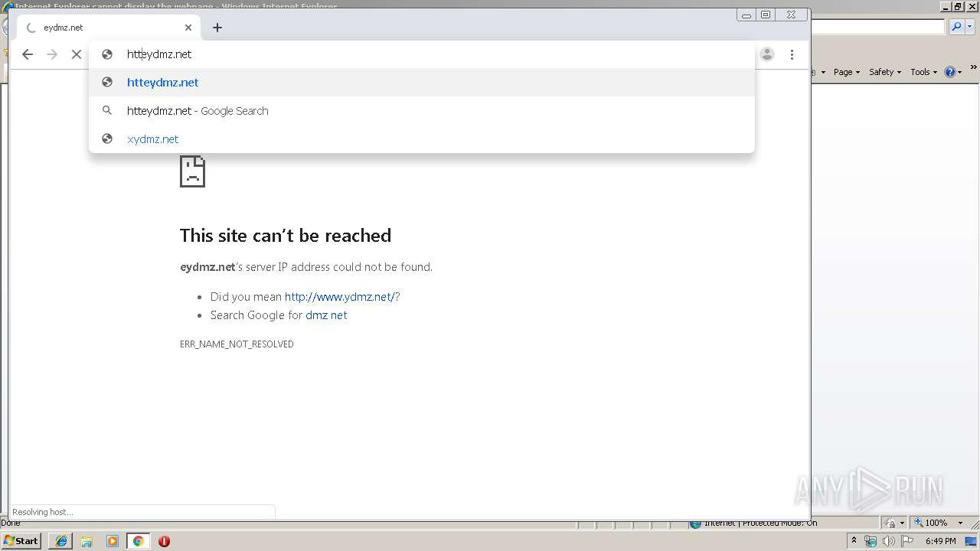Expand Internet Explorer search provider dropdown arrow
Screen dimensions: 980x551
pyautogui.click(x=971, y=27)
